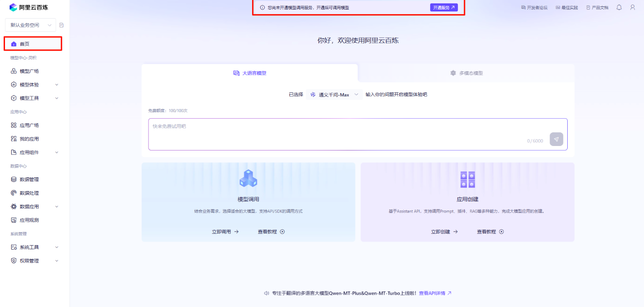
Task: Click the 开通服务 button in banner
Action: point(444,8)
